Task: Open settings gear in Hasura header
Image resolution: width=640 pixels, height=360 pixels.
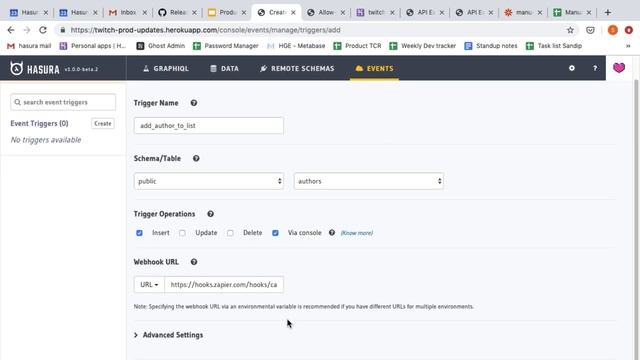Action: click(x=572, y=68)
